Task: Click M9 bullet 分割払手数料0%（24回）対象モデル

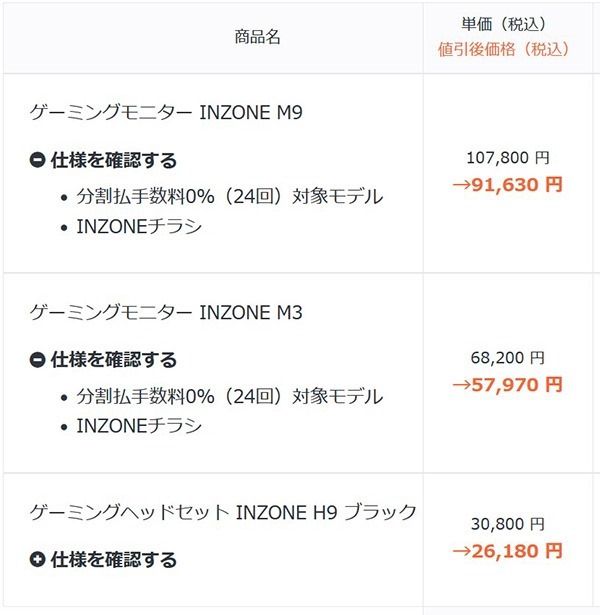Action: click(230, 196)
